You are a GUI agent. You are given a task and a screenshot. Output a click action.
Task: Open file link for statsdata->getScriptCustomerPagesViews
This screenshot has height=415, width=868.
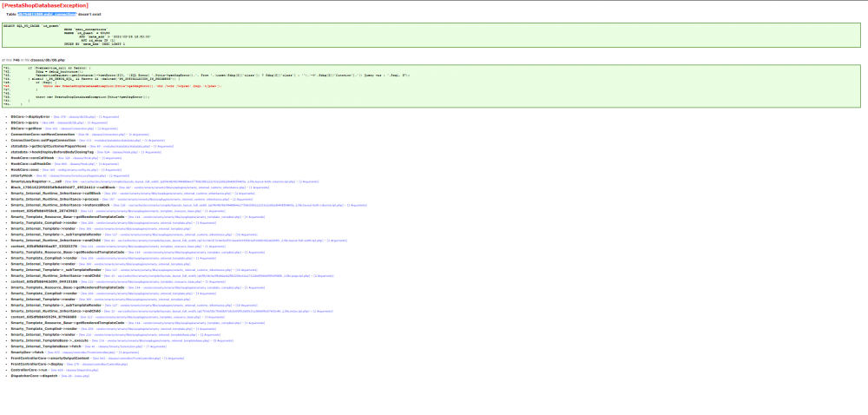(120, 146)
